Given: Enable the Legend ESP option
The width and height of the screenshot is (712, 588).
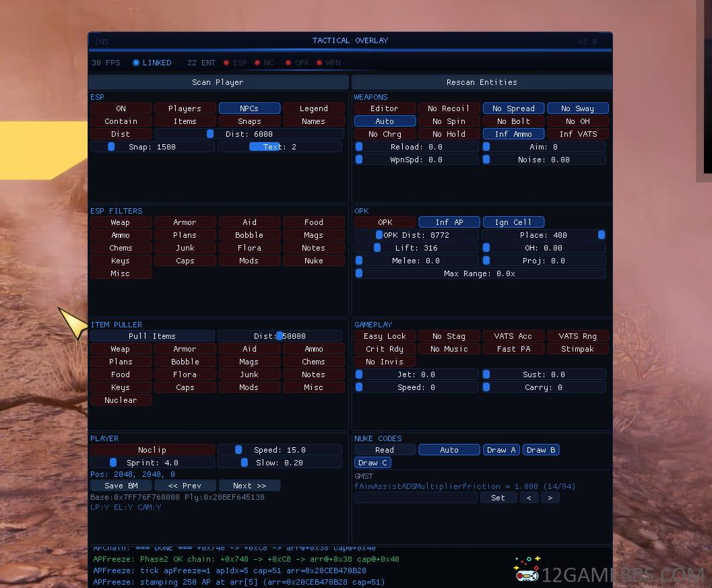Looking at the screenshot, I should (x=313, y=108).
